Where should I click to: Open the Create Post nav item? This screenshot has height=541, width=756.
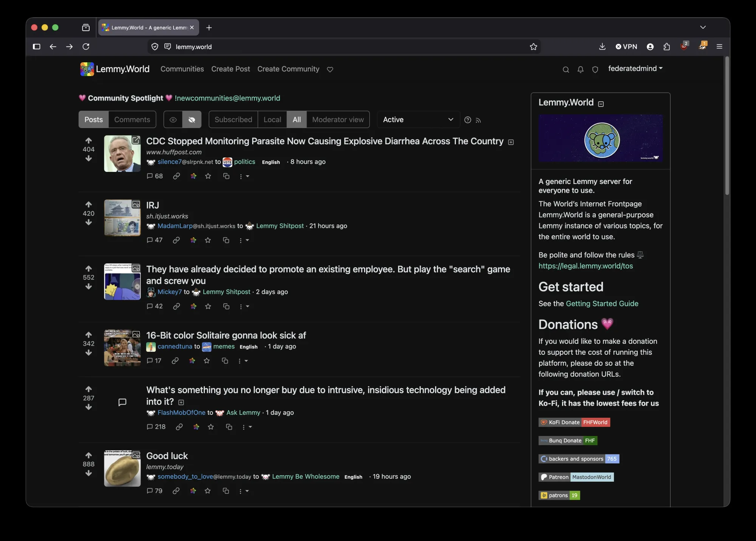coord(231,69)
